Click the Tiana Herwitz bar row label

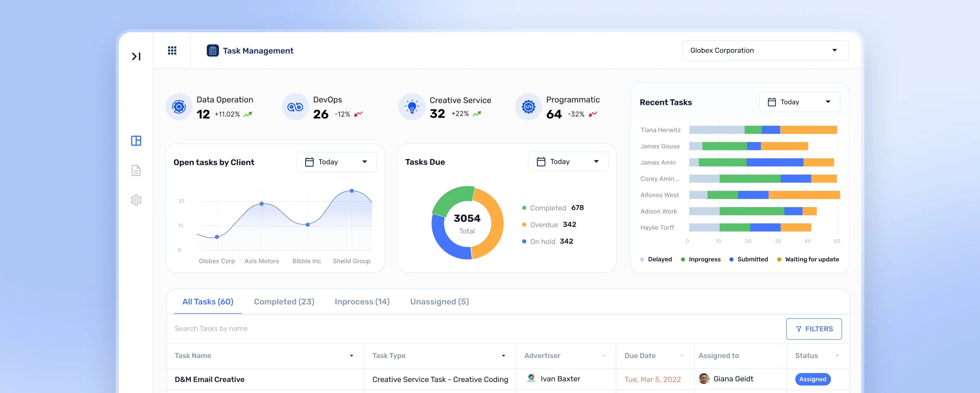[660, 130]
